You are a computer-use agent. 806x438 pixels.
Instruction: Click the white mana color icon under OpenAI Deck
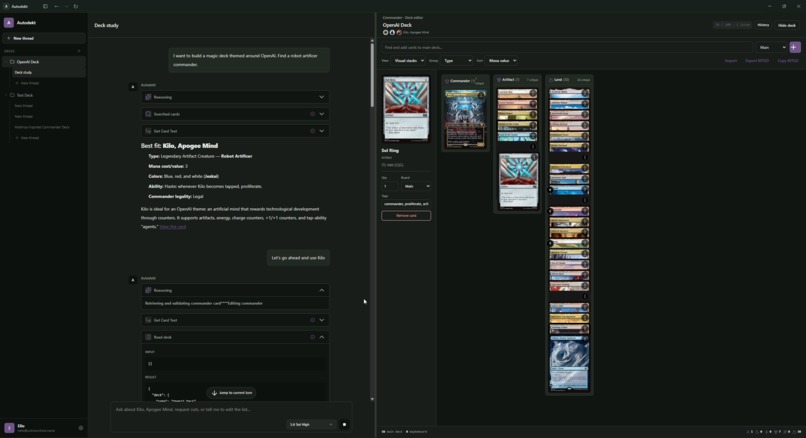386,32
